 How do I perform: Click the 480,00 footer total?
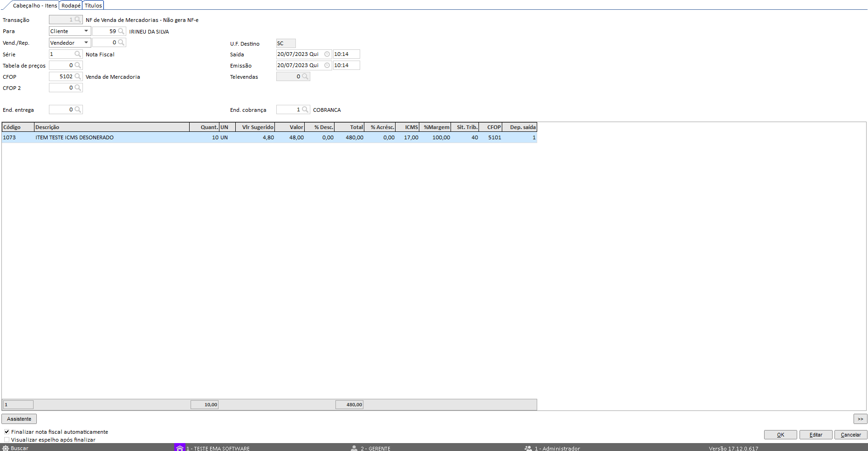click(349, 404)
